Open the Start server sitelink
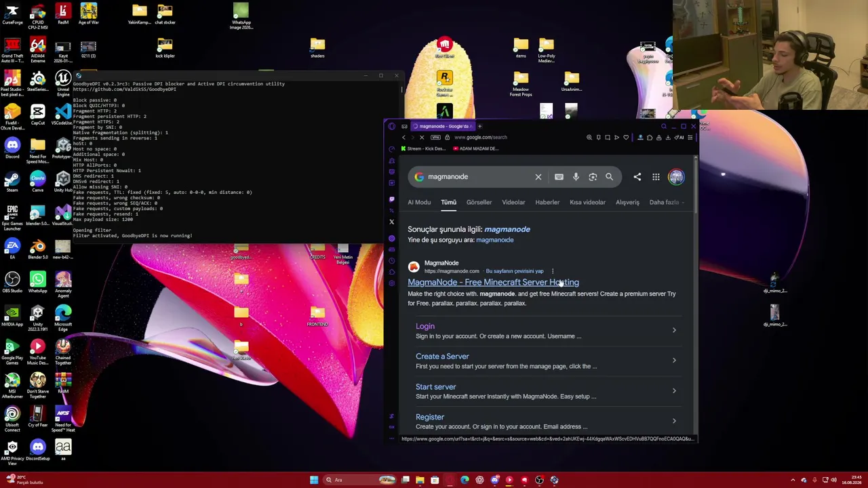Screen dimensions: 868x488 [x=435, y=387]
